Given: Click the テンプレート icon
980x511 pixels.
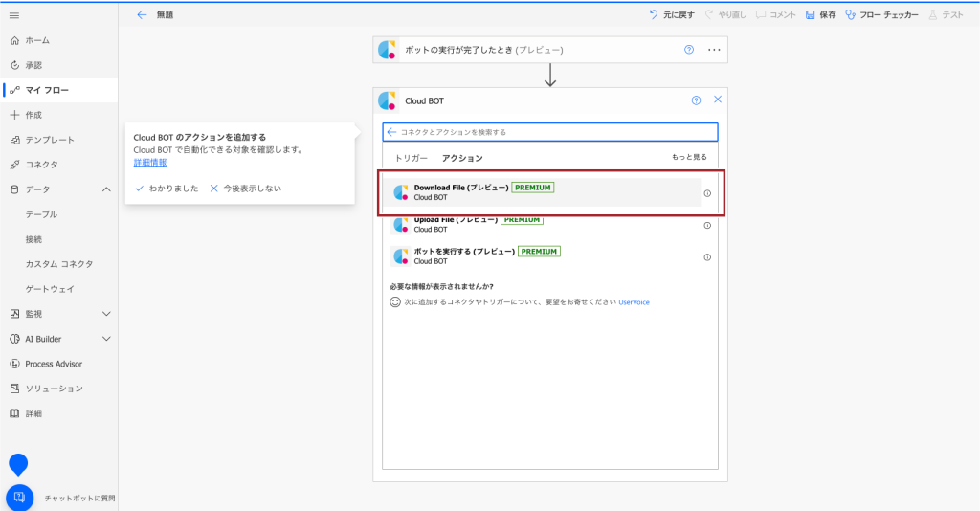Looking at the screenshot, I should click(14, 140).
